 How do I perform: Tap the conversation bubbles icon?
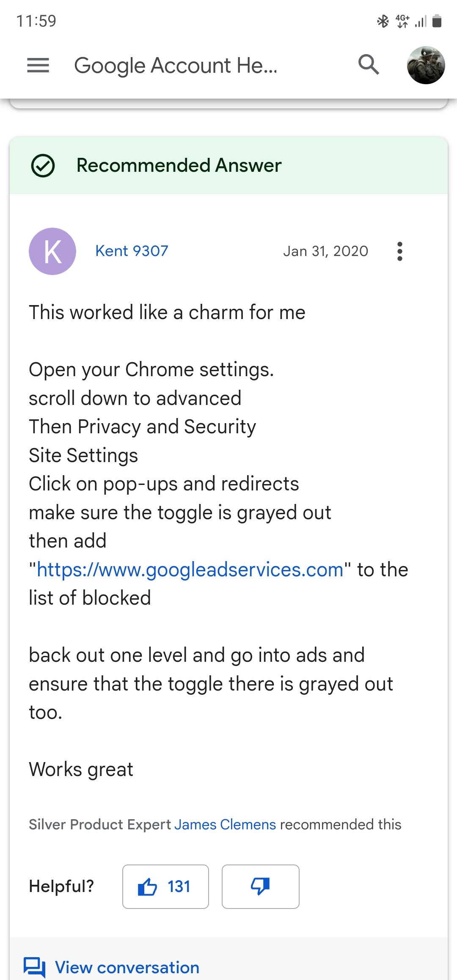coord(34,967)
